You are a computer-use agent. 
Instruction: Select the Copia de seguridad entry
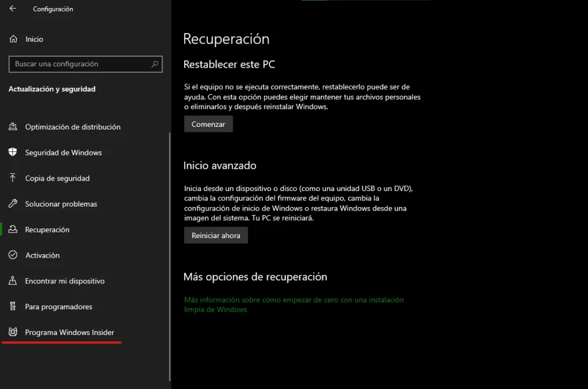(57, 178)
